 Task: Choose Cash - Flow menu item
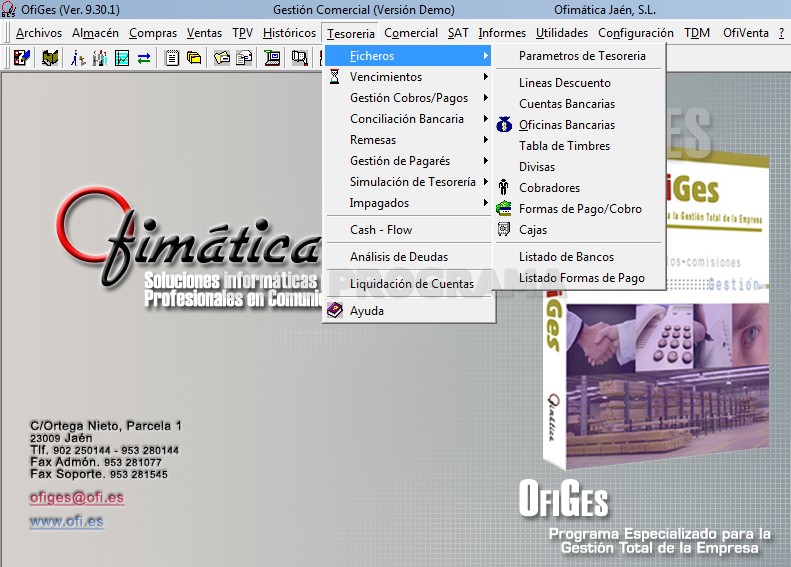[409, 230]
